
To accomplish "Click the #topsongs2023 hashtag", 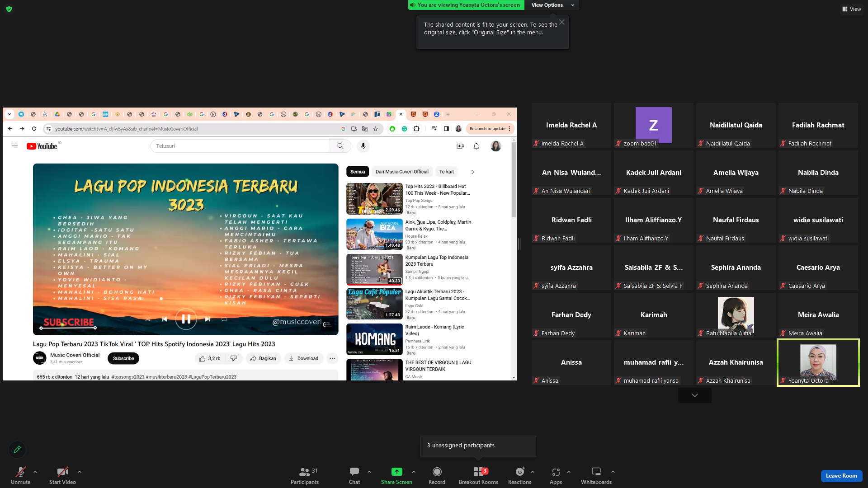I will pos(128,377).
